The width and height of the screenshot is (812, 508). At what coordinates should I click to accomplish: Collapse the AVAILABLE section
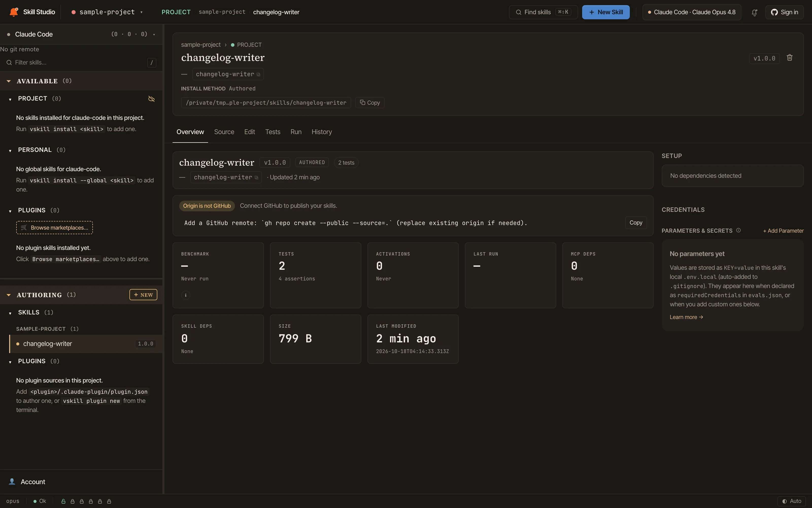(x=9, y=81)
